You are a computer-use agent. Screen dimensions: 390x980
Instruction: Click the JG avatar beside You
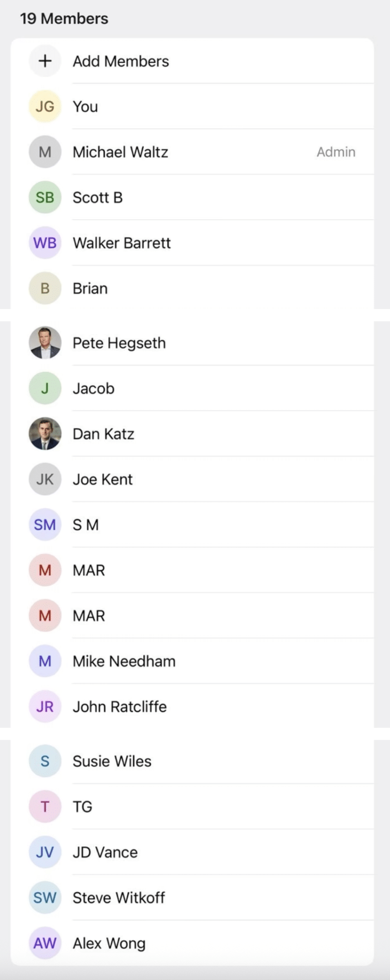pos(45,106)
